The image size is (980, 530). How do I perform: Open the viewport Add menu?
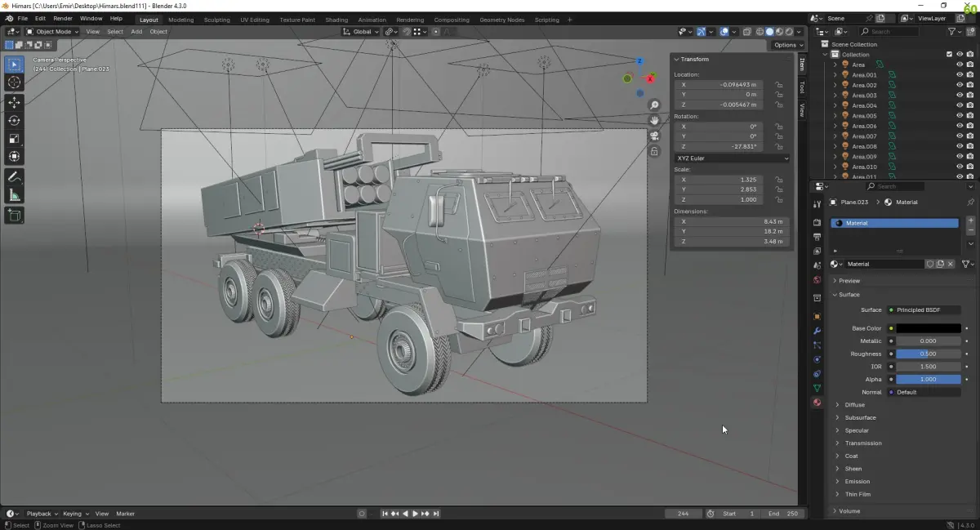coord(136,32)
